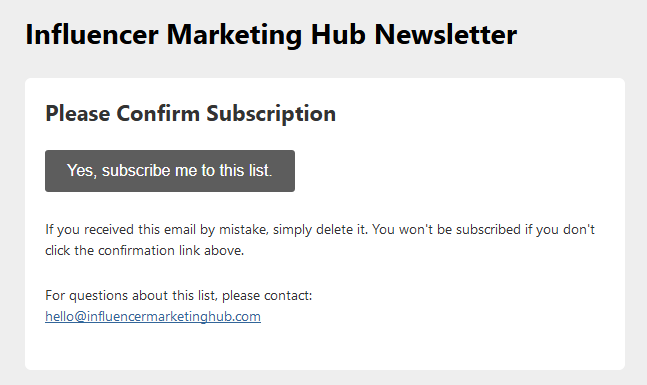Viewport: 647px width, 385px height.
Task: Open the hello@influencermarketinghub.com email link
Action: click(x=153, y=317)
